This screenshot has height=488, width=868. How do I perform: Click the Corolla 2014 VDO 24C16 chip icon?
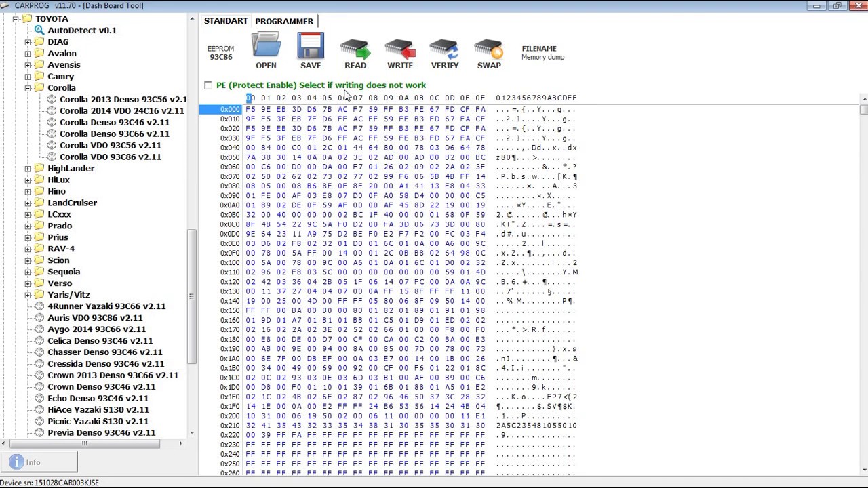click(x=52, y=110)
